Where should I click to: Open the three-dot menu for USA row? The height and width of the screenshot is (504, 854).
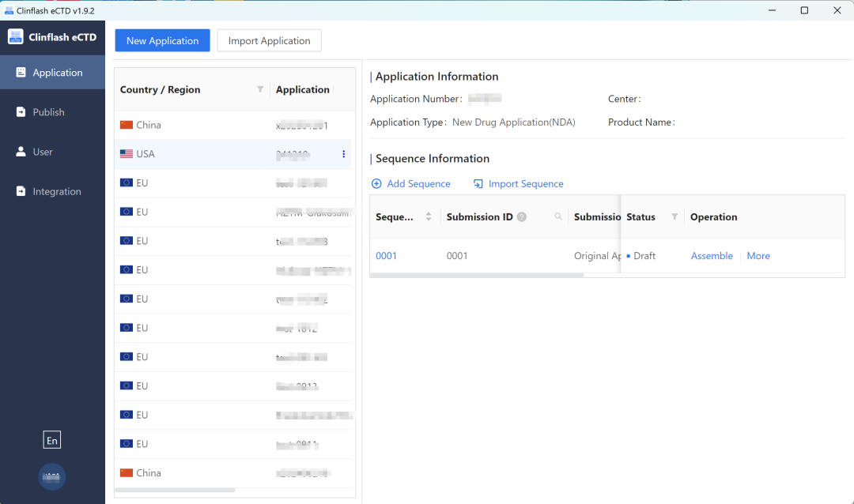[x=343, y=154]
